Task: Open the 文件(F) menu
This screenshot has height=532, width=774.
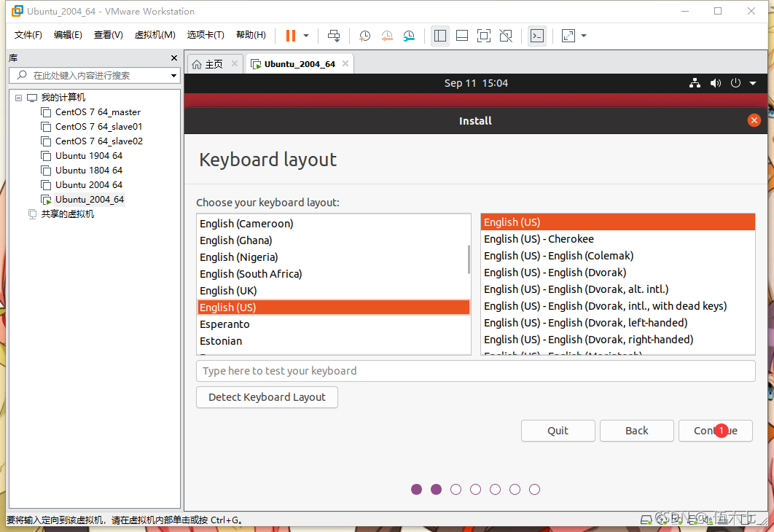Action: coord(28,34)
